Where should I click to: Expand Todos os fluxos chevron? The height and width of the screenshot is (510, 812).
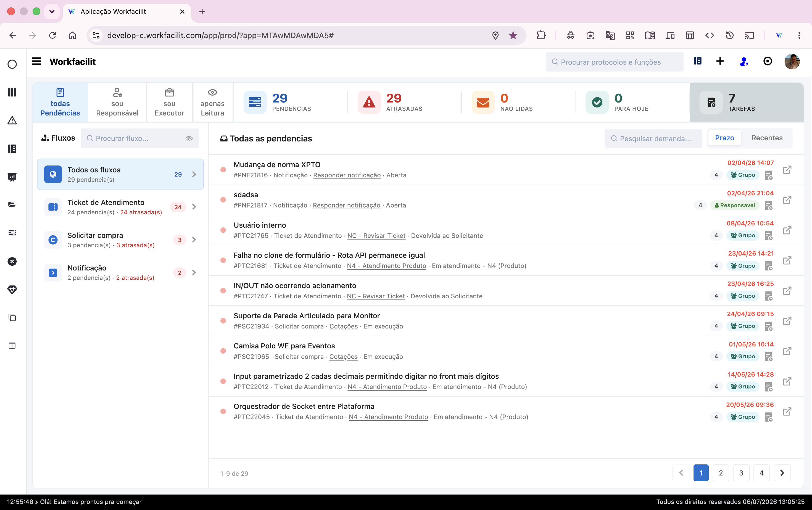tap(194, 174)
